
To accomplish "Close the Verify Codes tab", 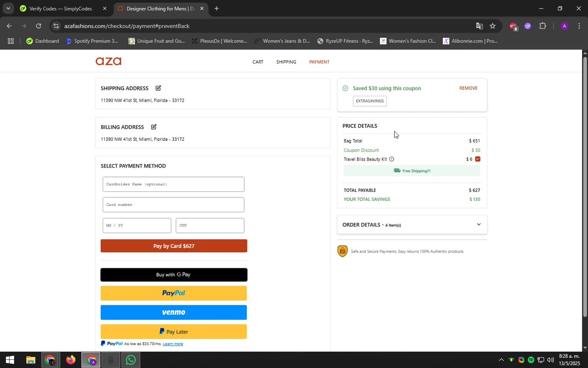I will [x=104, y=8].
